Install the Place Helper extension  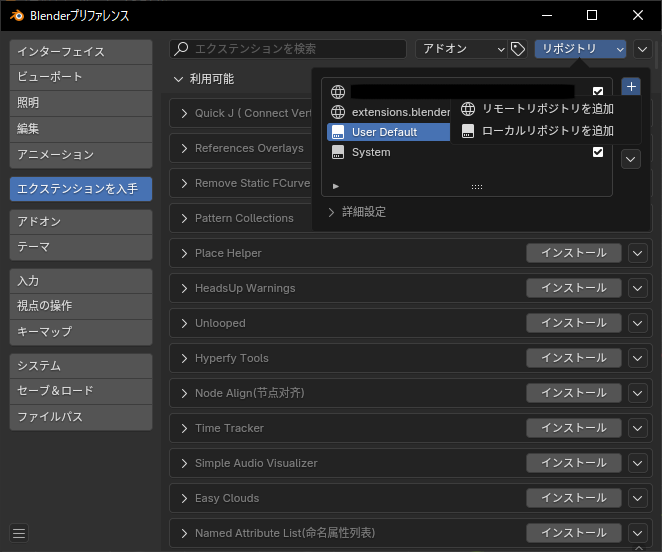[574, 253]
